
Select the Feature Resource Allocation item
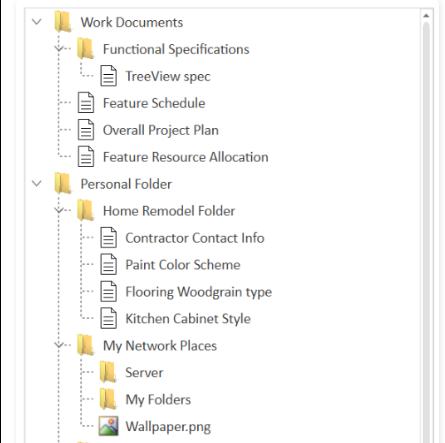pos(186,157)
